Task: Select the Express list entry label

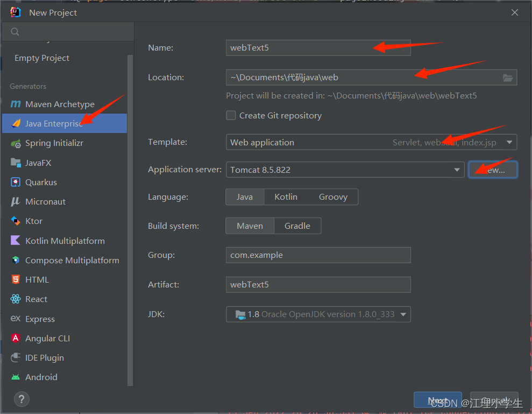Action: [40, 319]
